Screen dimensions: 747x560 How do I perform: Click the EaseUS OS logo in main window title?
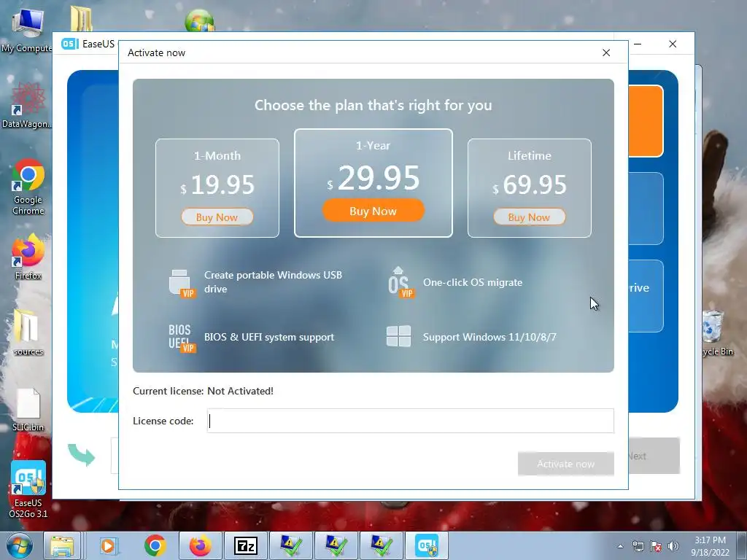[x=69, y=44]
